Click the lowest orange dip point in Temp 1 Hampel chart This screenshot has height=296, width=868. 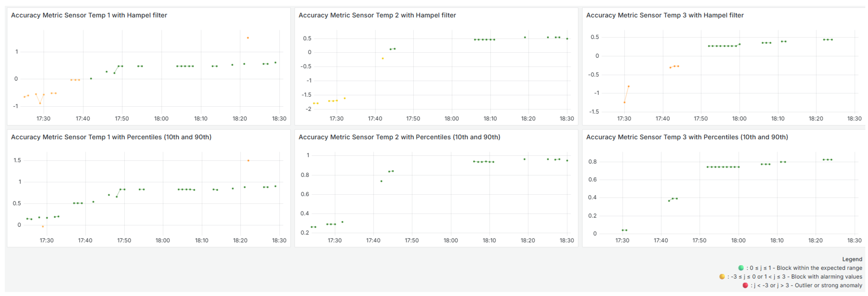[x=40, y=103]
